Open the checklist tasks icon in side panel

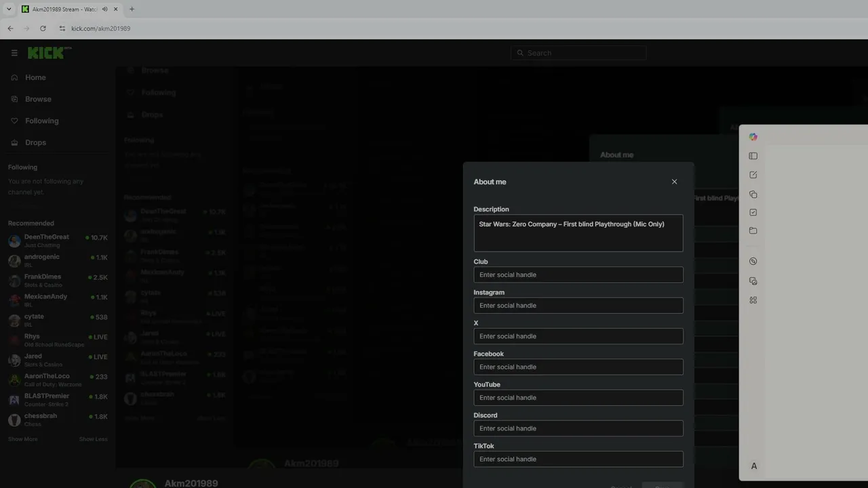(753, 213)
